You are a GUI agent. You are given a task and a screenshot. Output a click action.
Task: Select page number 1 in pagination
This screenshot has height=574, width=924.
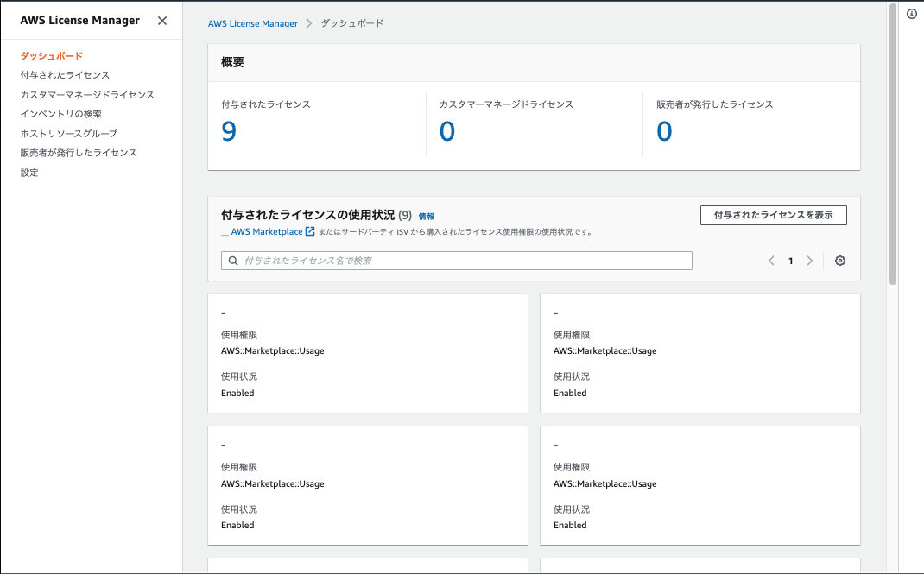[790, 261]
